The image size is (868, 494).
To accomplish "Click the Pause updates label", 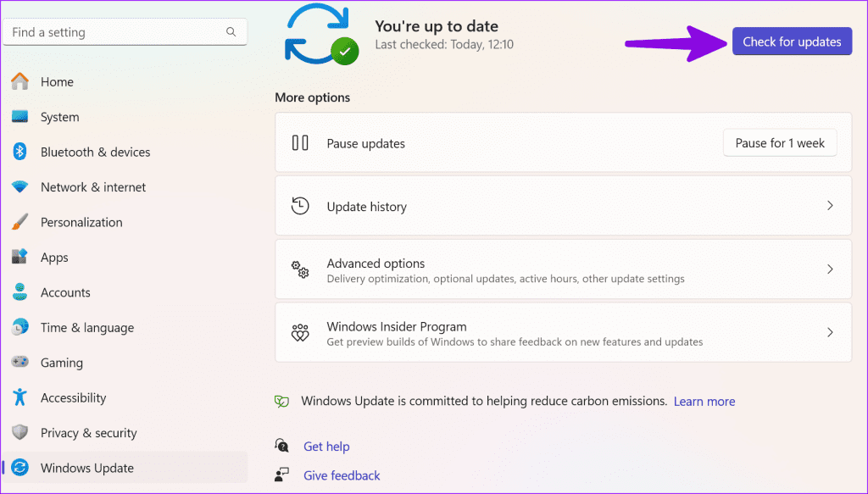I will pos(365,143).
